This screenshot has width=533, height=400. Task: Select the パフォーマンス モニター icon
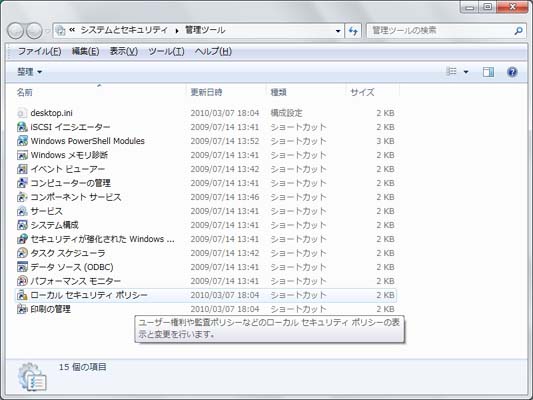[22, 281]
